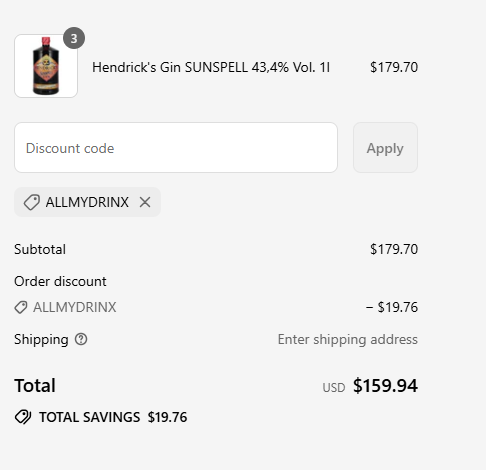Click the quantity badge showing 3

point(74,38)
